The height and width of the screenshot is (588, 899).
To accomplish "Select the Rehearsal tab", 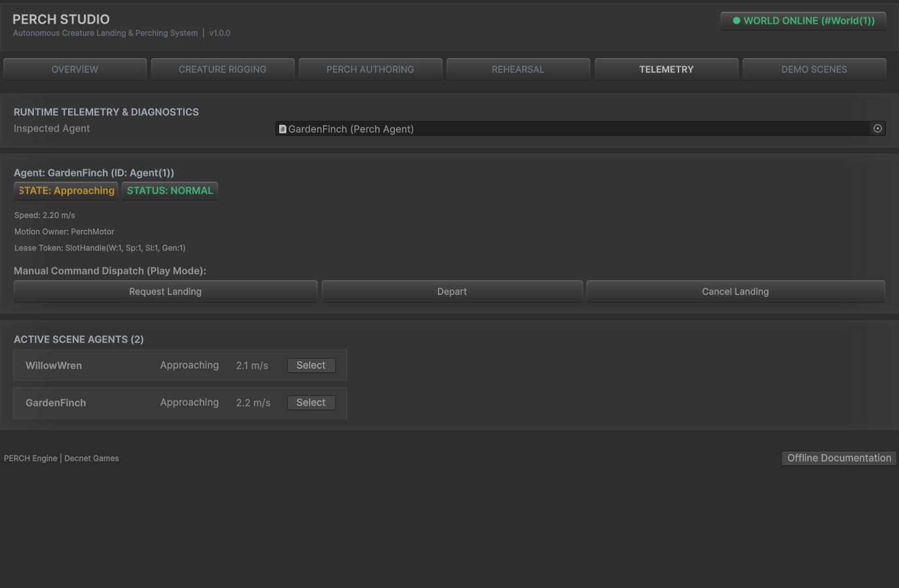I will [x=518, y=69].
